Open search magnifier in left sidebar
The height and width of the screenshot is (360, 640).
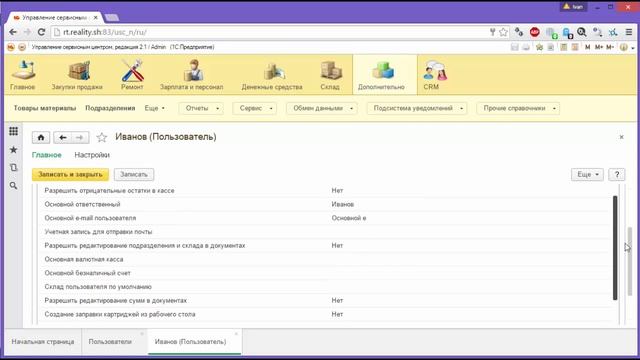13,186
